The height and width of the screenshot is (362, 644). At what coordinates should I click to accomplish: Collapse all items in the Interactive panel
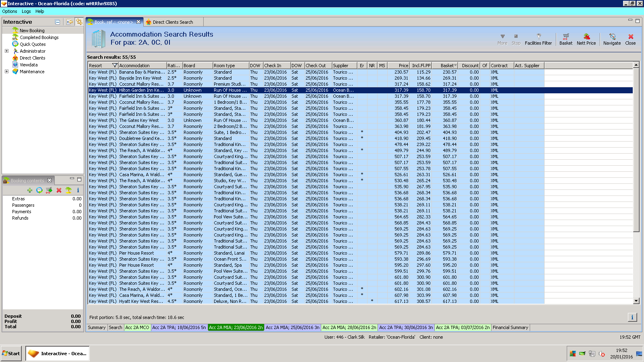point(58,22)
